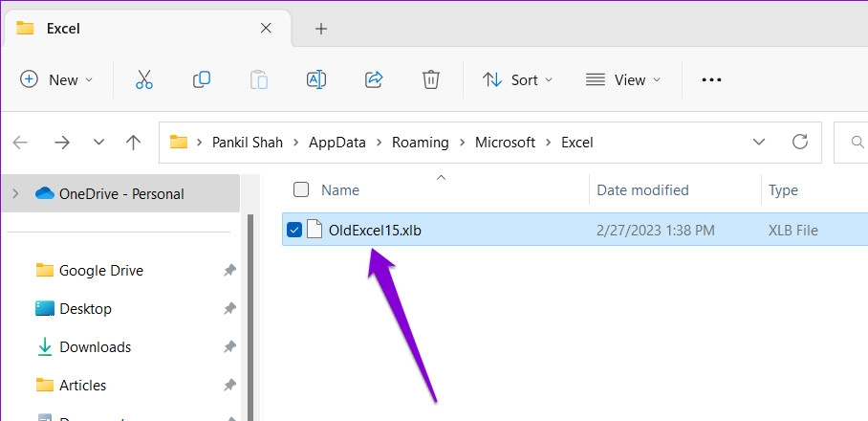868x421 pixels.
Task: Expand address bar history dropdown
Action: coord(759,143)
